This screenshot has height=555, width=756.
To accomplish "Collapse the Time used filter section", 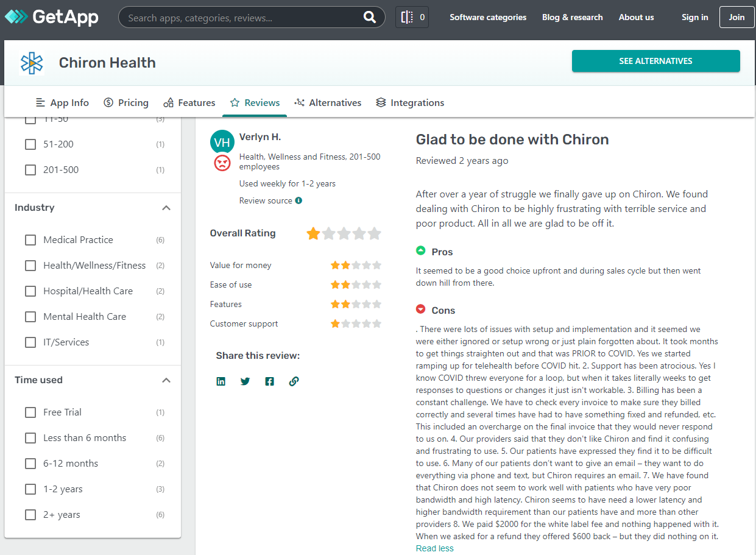I will (x=166, y=380).
